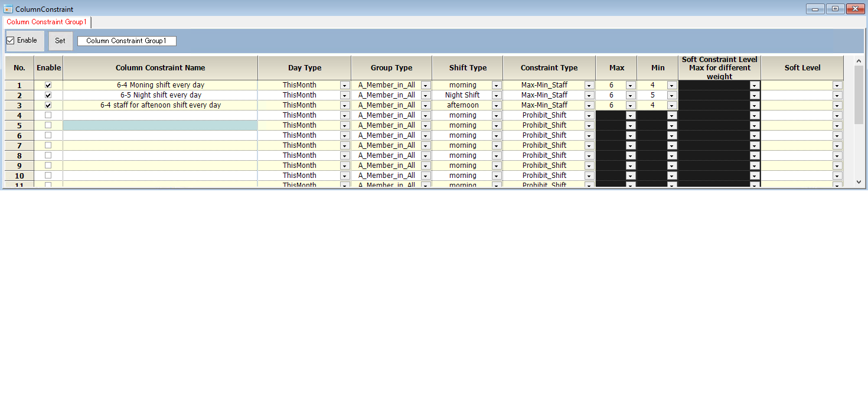The image size is (868, 409).
Task: Open the Max dropdown in row 1
Action: 631,85
